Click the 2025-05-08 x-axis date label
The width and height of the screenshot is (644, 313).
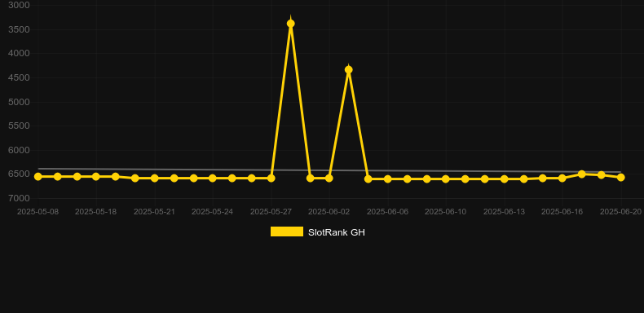point(37,212)
